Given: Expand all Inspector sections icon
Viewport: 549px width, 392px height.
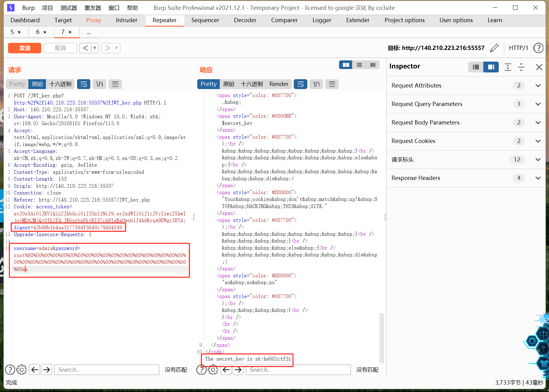Looking at the screenshot, I should (507, 67).
